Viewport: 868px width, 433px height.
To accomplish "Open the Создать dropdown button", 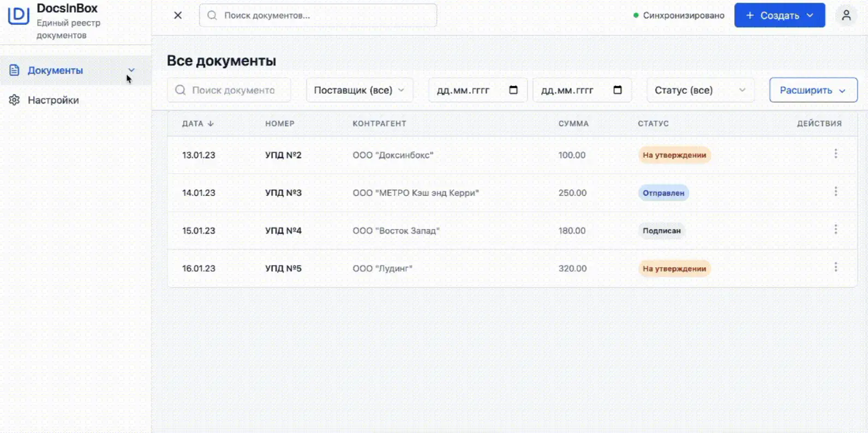I will (x=780, y=15).
